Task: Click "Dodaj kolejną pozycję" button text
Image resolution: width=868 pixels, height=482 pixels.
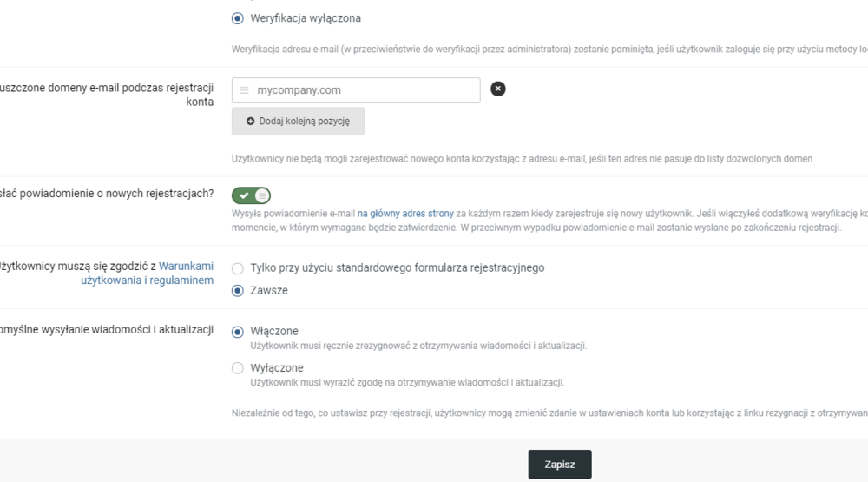Action: pyautogui.click(x=304, y=122)
